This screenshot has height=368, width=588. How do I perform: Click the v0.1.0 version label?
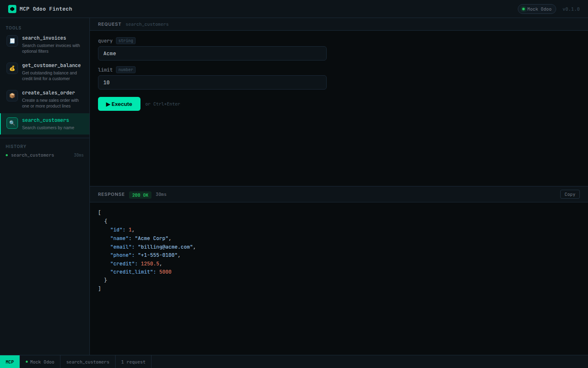tap(571, 9)
